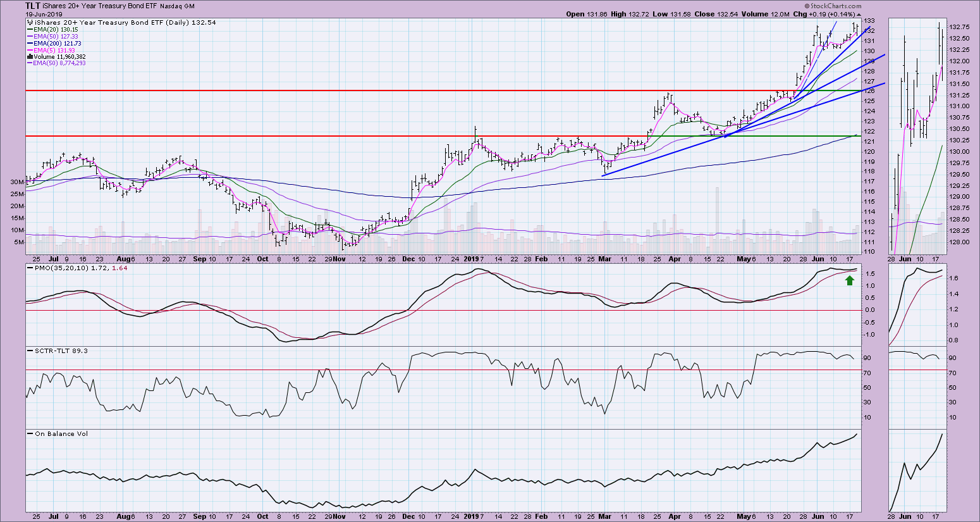Click the Oct month label below price panel
Screen dimensions: 980x522
pos(262,259)
